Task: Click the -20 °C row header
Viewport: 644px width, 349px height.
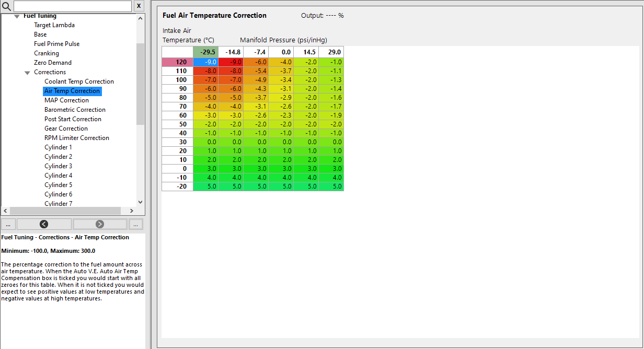Action: pos(177,186)
